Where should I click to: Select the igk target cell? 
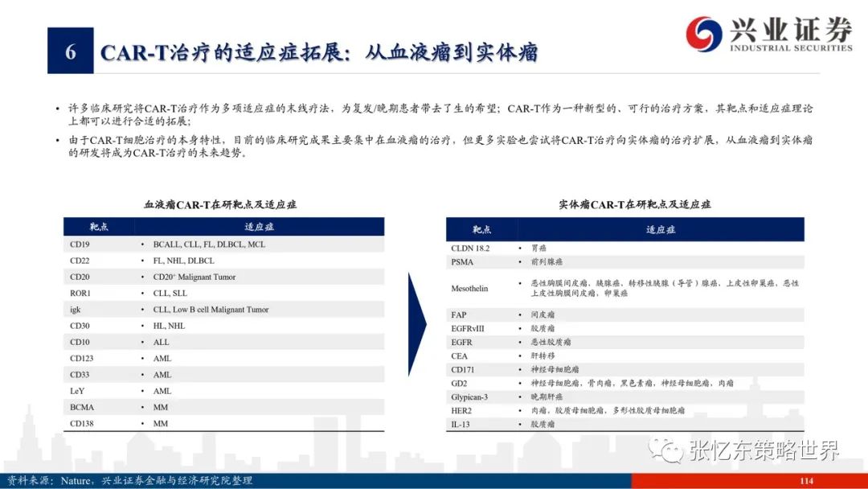click(76, 310)
